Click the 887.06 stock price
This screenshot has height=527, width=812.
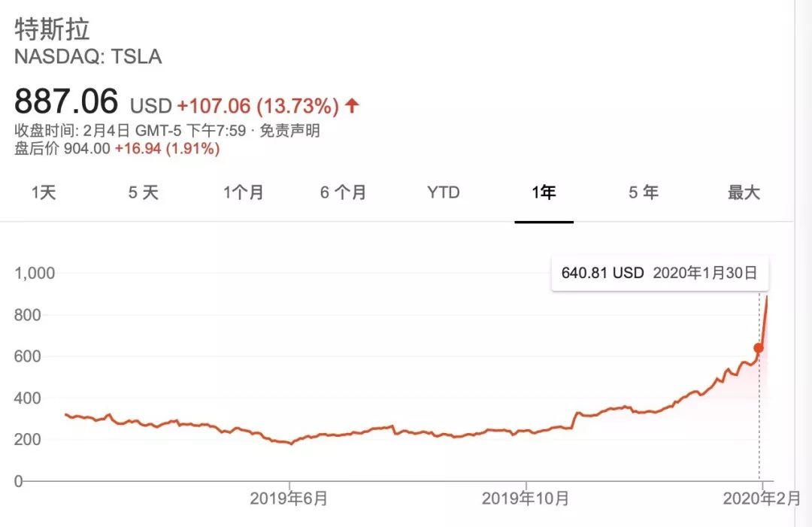[x=67, y=101]
